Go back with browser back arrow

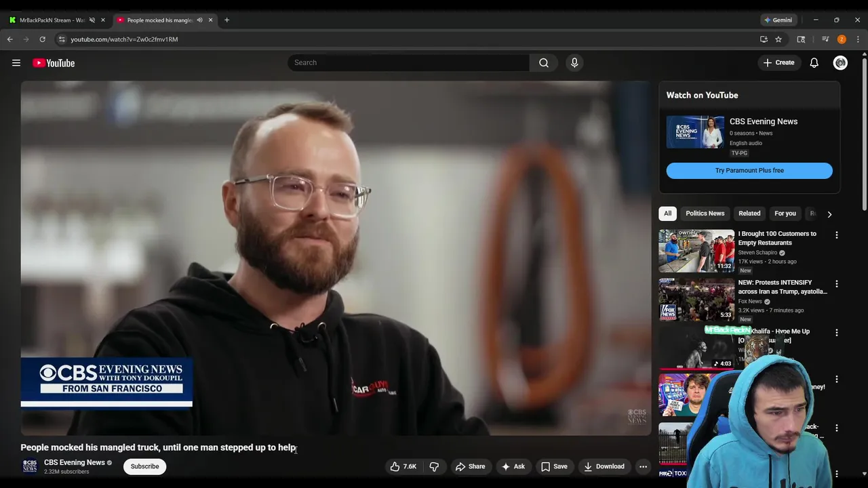coord(10,39)
